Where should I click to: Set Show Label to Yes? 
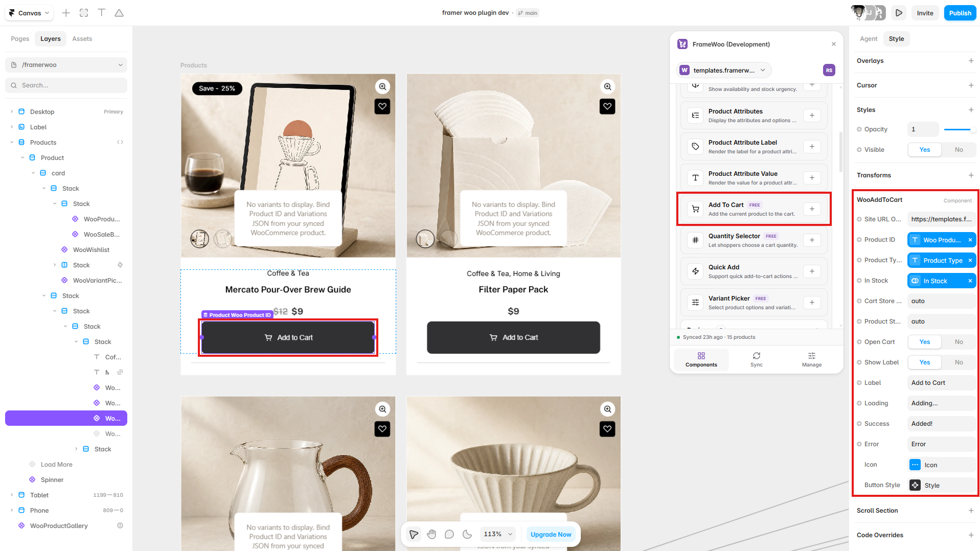(x=924, y=362)
